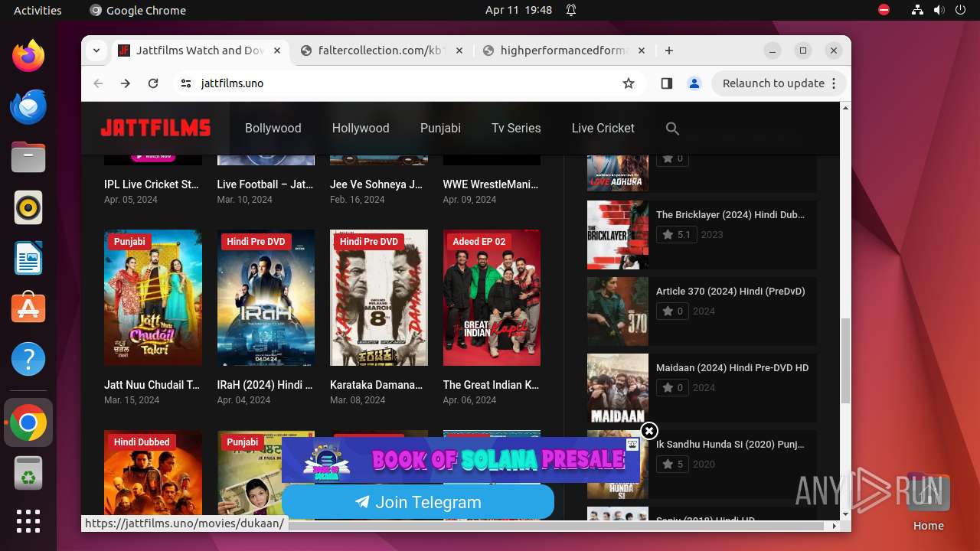Open the Home desktop folder icon

[928, 501]
